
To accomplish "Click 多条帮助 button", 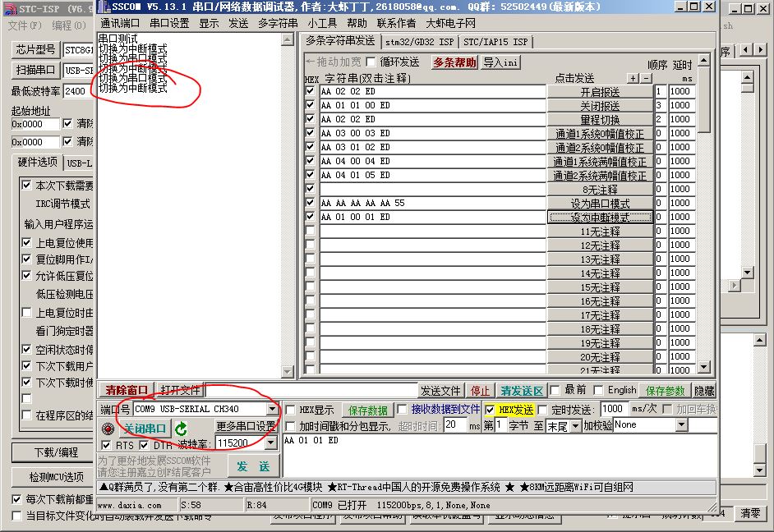I will coord(454,62).
